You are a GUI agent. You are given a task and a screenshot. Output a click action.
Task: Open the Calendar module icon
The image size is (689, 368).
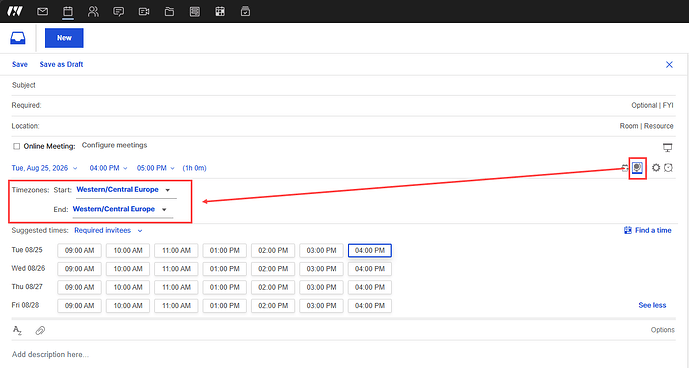[x=68, y=11]
